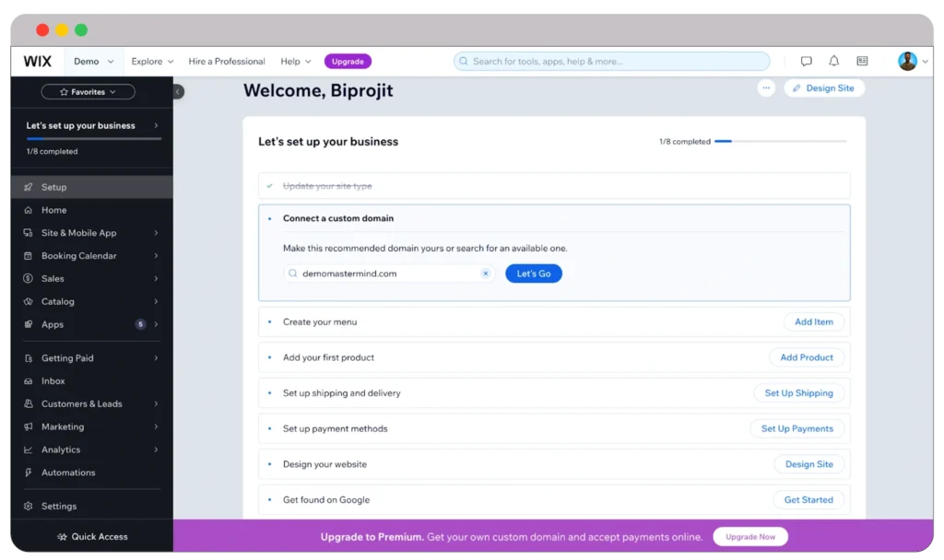Click the news feed icon beside the bell
This screenshot has height=560, width=944.
click(862, 62)
